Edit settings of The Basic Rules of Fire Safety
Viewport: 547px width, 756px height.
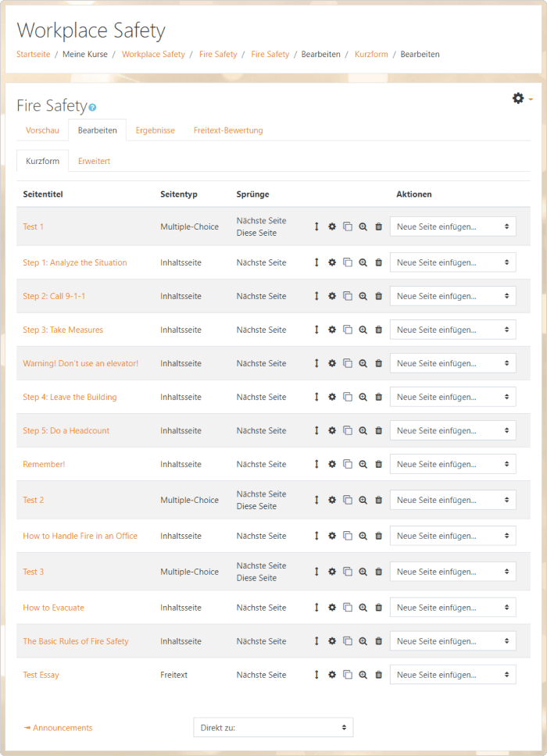(x=332, y=641)
